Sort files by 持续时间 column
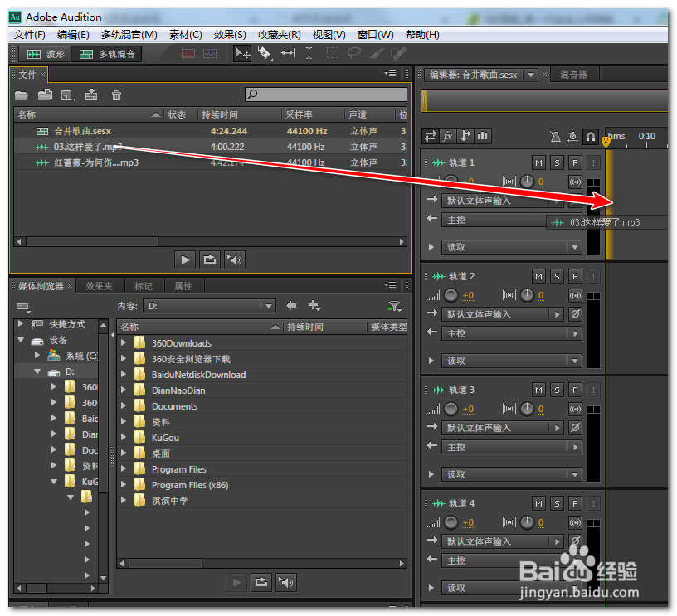677x616 pixels. click(239, 114)
